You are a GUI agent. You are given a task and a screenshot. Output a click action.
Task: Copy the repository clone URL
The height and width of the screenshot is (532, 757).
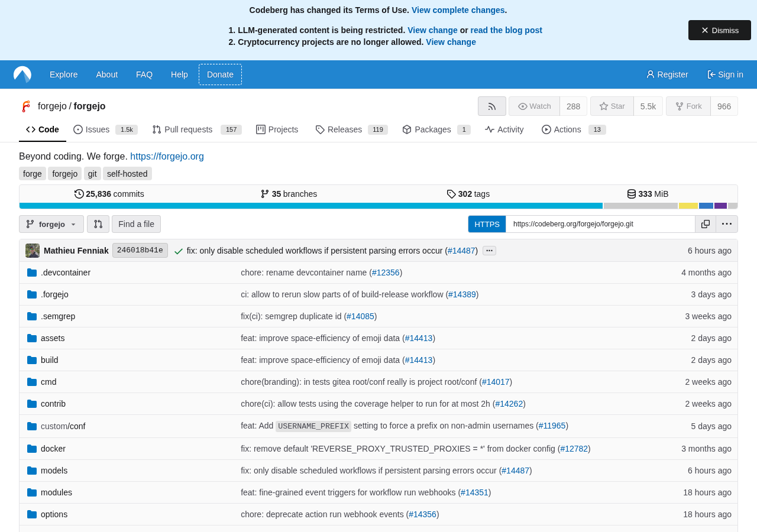coord(706,224)
